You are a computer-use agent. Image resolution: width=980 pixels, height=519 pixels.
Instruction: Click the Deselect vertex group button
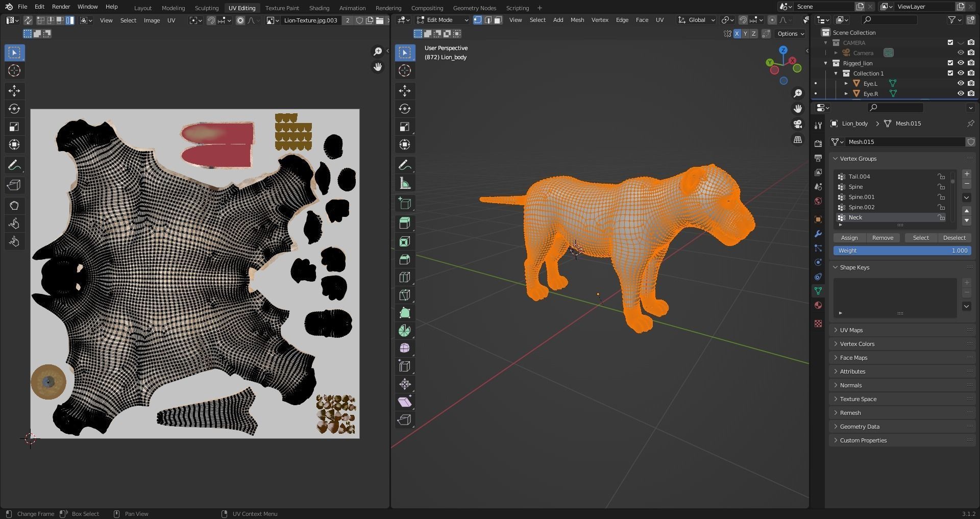954,238
